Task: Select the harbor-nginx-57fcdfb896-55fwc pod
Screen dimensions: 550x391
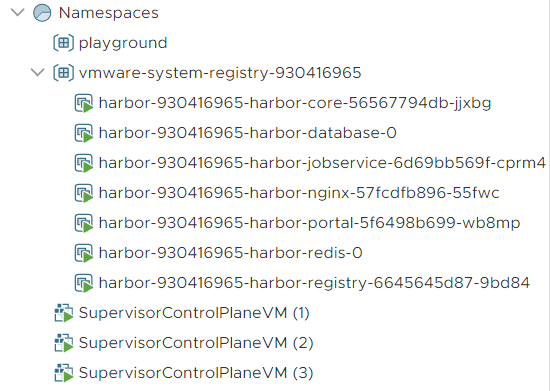Action: pyautogui.click(x=299, y=193)
